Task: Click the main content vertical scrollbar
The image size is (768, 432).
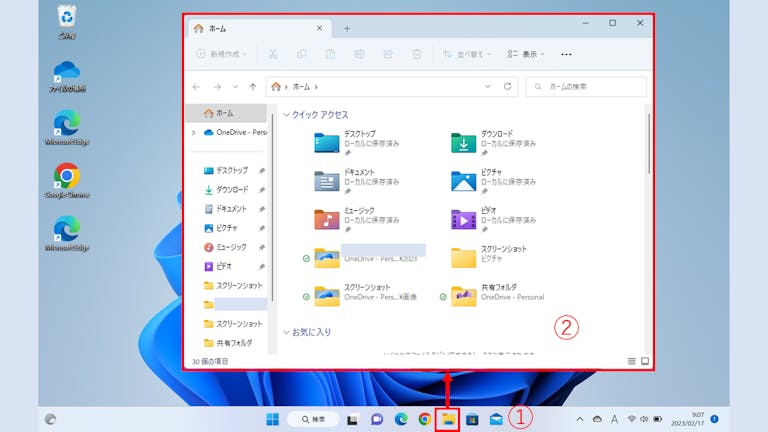Action: coord(649,144)
